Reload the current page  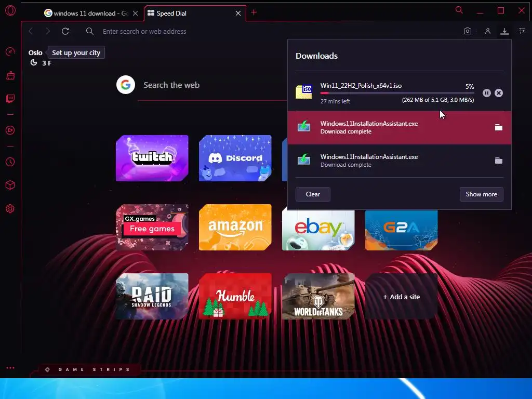coord(65,31)
